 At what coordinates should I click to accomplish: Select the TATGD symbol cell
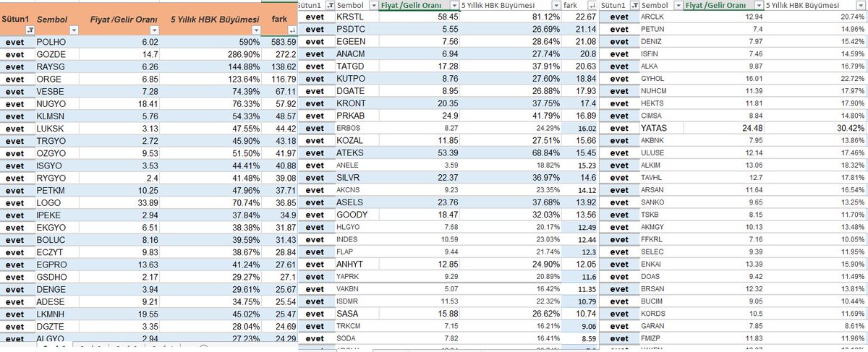pyautogui.click(x=357, y=66)
